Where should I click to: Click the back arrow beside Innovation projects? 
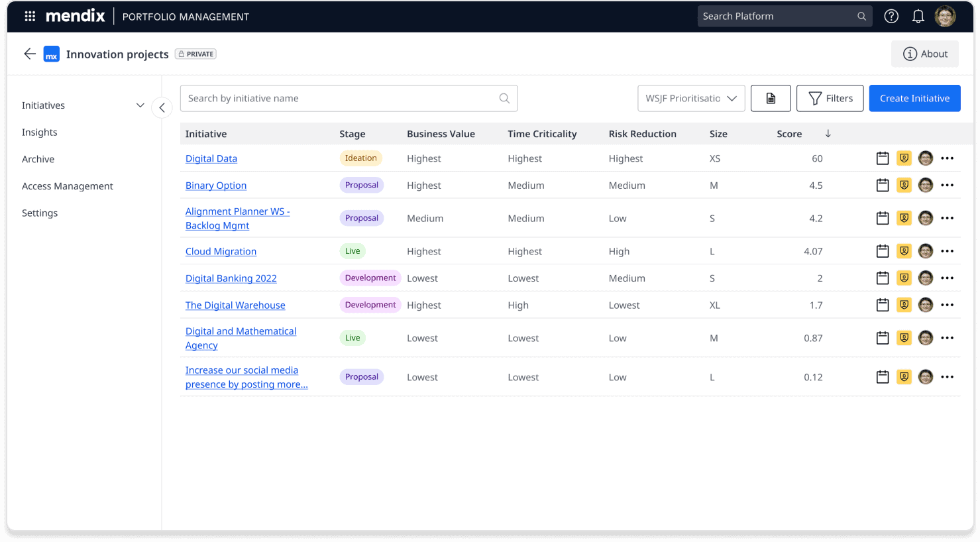30,54
